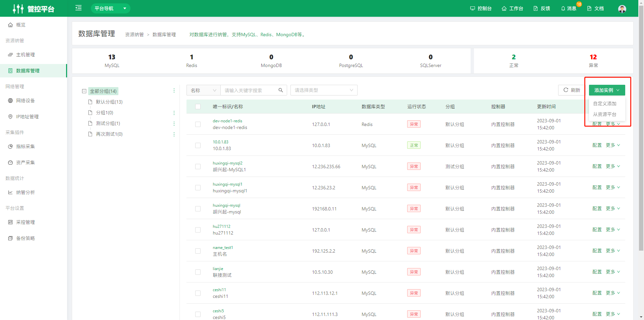Expand 更多 for the huxingqi-mysql2 row
This screenshot has height=320, width=644.
coord(613,166)
